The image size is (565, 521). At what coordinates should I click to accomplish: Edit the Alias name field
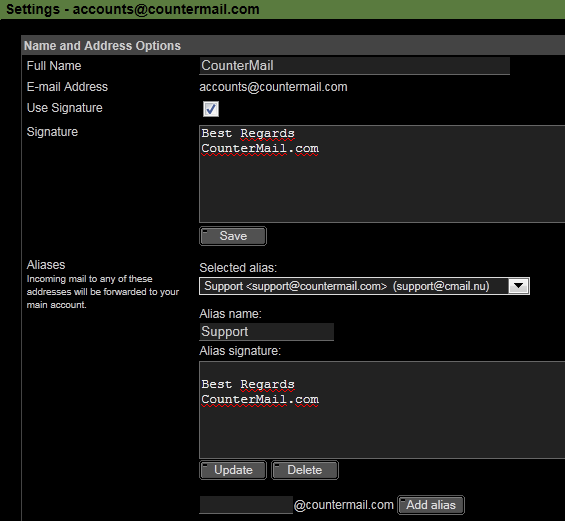pyautogui.click(x=266, y=331)
